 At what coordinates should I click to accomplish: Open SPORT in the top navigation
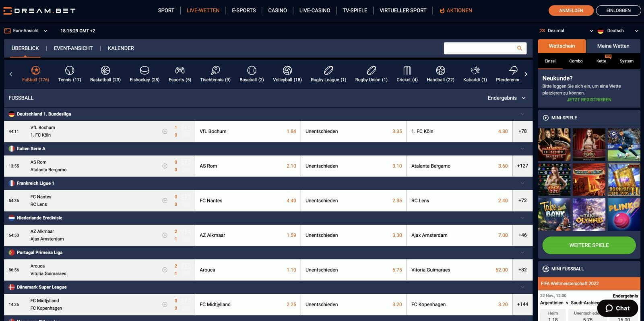(x=166, y=10)
